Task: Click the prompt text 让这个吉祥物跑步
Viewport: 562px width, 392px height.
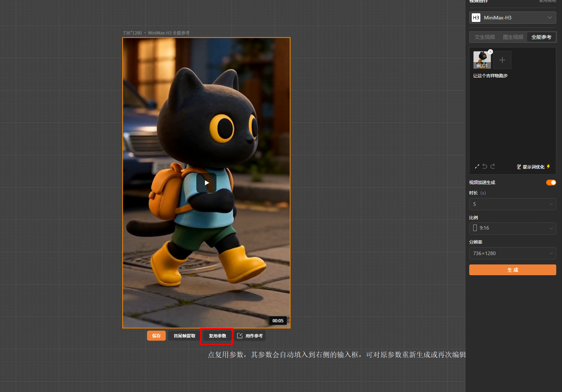Action: pyautogui.click(x=490, y=76)
